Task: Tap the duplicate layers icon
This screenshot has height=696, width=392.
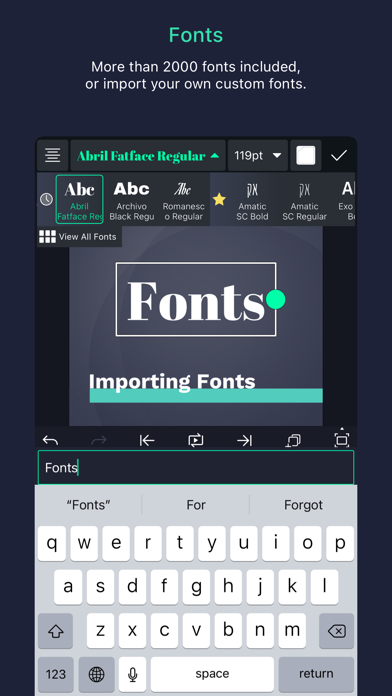Action: coord(293,440)
